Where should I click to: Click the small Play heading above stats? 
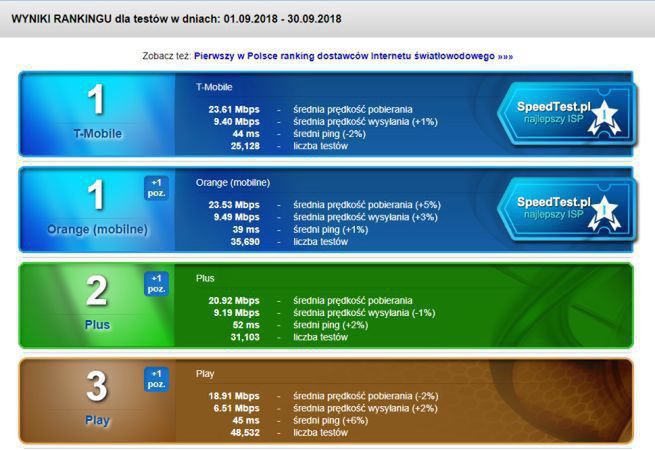(x=205, y=374)
